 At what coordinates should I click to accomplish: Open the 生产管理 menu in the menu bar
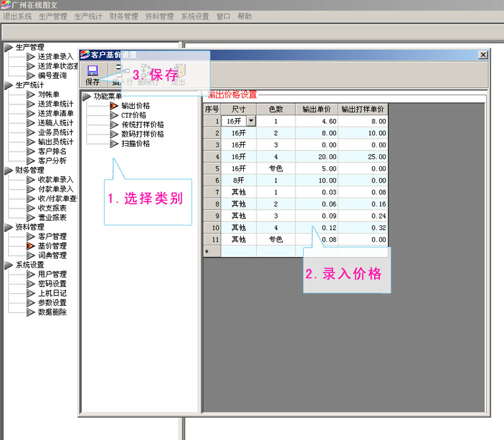pos(53,16)
